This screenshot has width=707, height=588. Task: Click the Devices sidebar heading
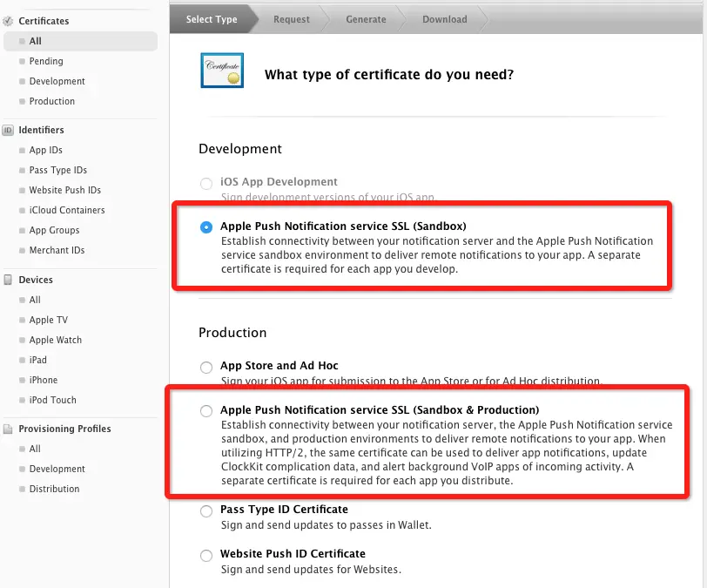36,280
